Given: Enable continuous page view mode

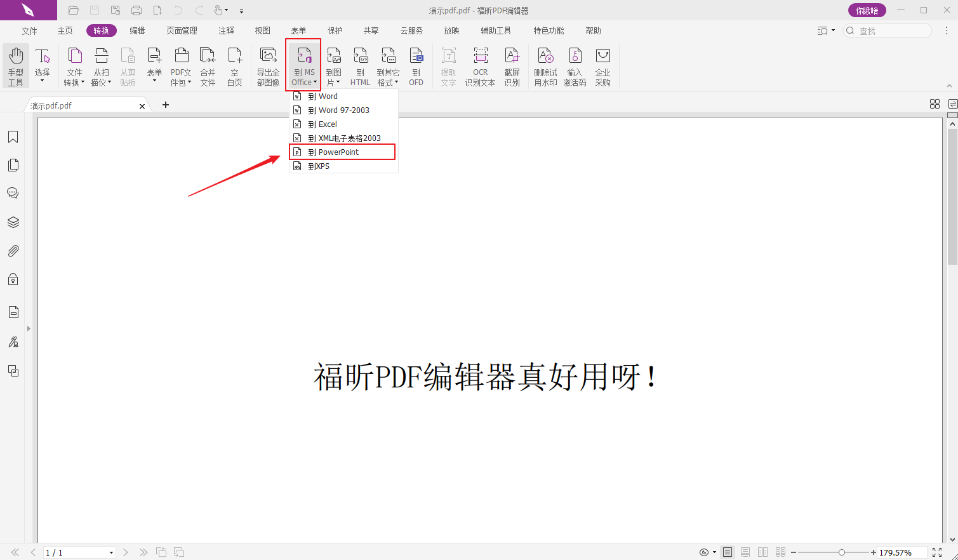Looking at the screenshot, I should pyautogui.click(x=745, y=552).
